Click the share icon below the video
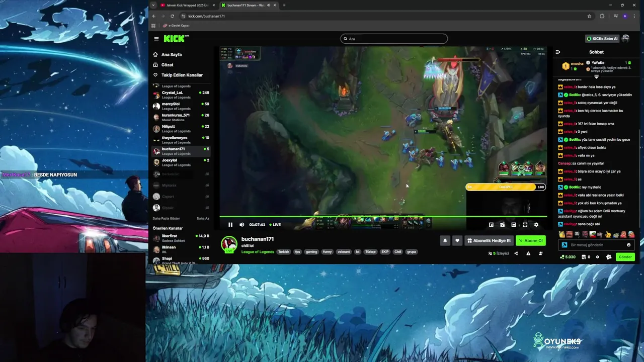 click(516, 253)
